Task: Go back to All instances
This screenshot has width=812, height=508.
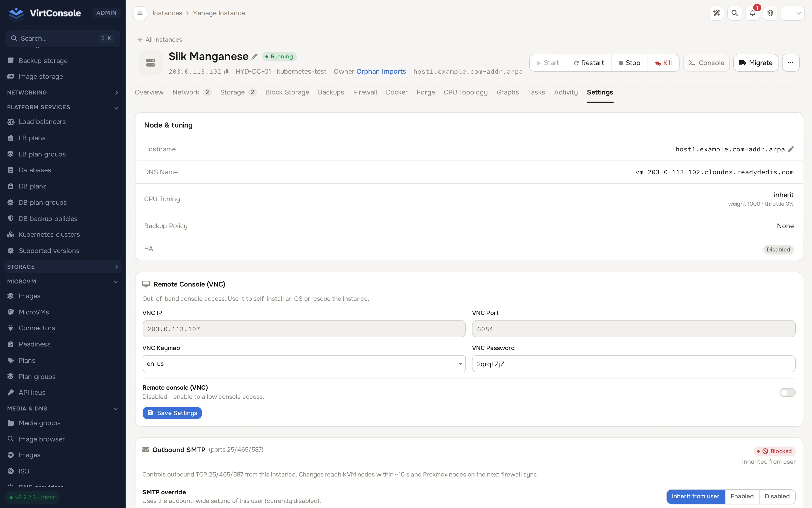Action: click(x=160, y=40)
